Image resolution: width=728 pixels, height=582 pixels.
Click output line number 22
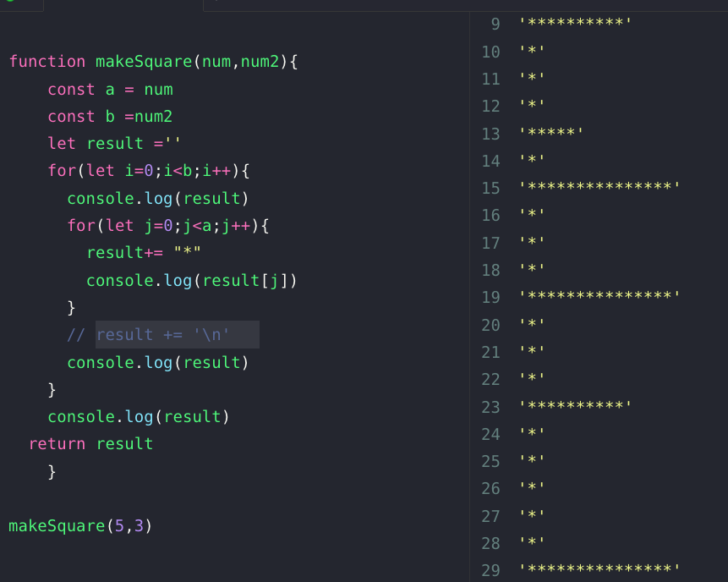coord(490,380)
